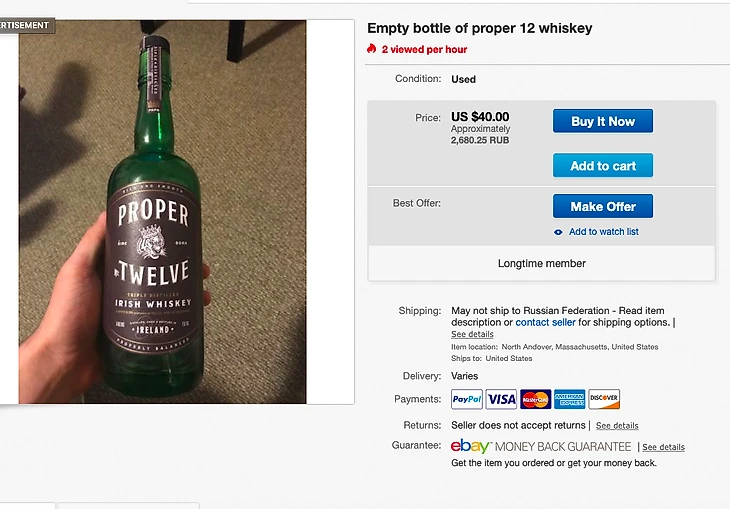The height and width of the screenshot is (509, 730).
Task: Click the Make Offer button
Action: tap(603, 206)
